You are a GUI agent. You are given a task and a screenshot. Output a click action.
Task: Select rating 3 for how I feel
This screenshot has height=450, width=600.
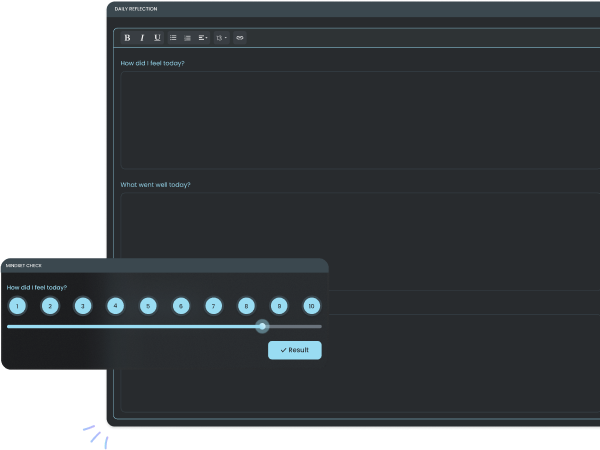(x=83, y=305)
